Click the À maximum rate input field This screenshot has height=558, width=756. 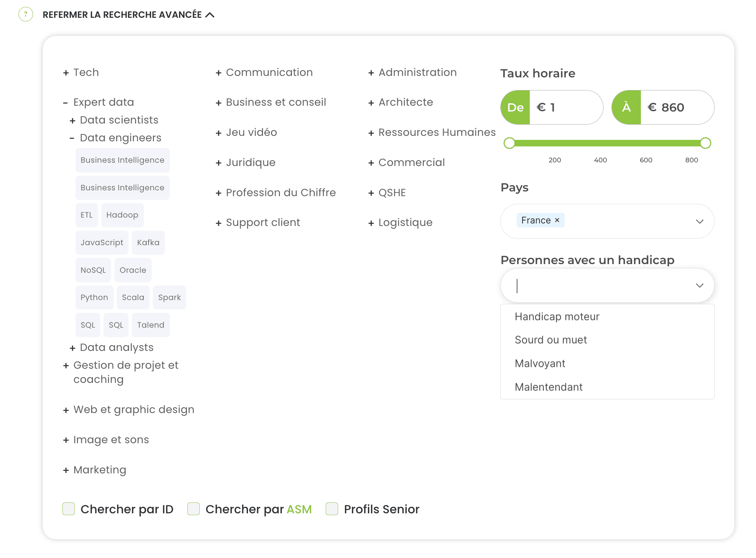tap(677, 107)
